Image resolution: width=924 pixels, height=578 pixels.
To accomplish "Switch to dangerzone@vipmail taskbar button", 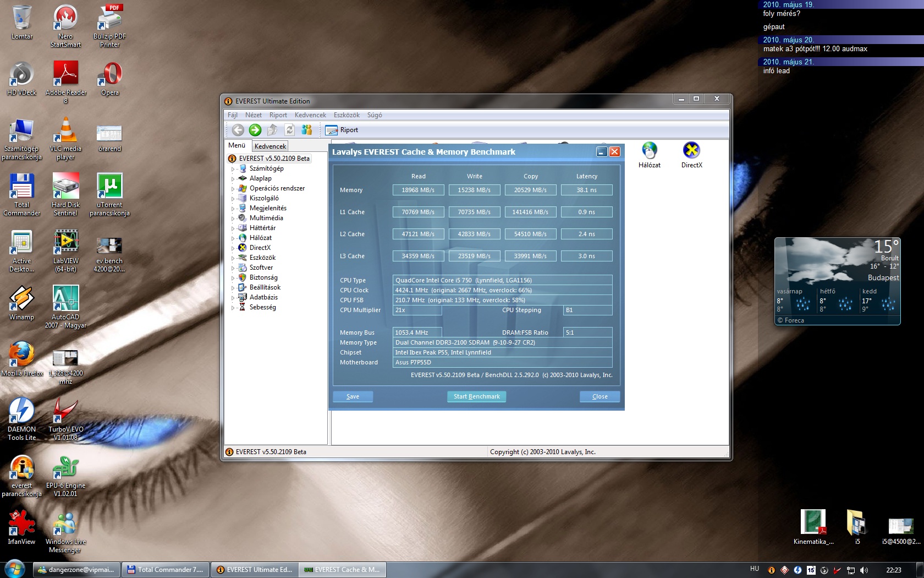I will pos(76,570).
